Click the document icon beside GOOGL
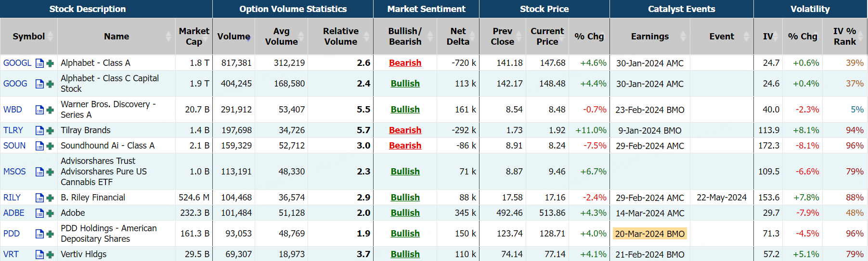Viewport: 868px width, 261px height. (x=40, y=63)
